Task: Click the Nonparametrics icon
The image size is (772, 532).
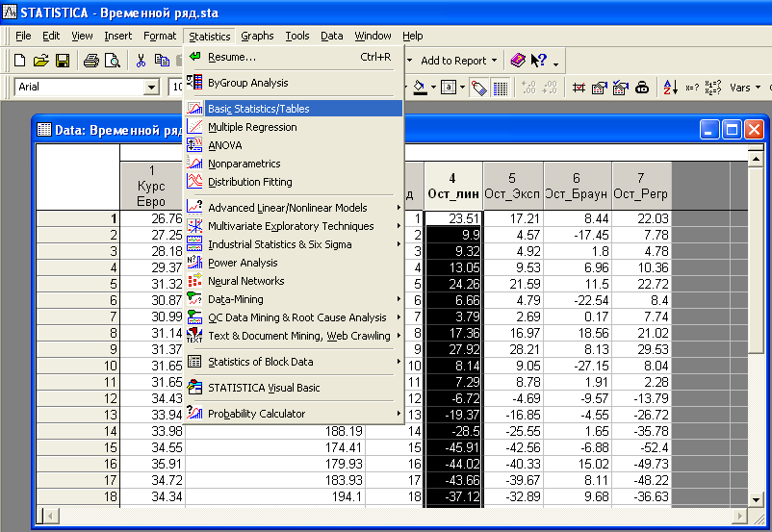Action: [x=194, y=163]
